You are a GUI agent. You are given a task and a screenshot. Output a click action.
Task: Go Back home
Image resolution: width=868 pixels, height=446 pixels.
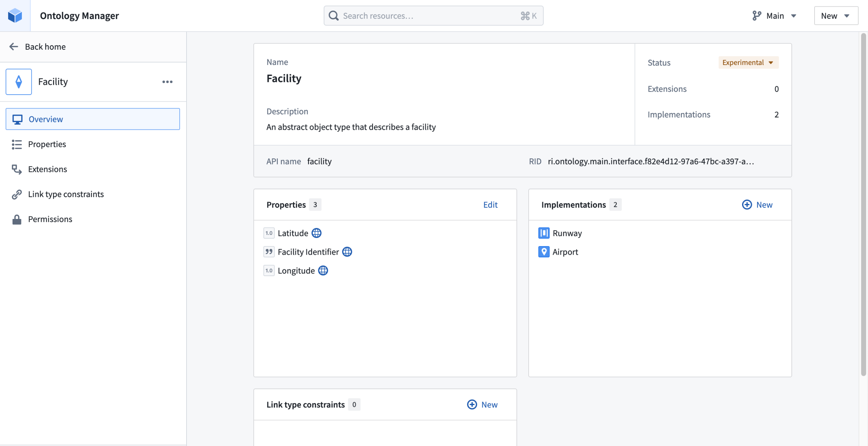pyautogui.click(x=37, y=47)
